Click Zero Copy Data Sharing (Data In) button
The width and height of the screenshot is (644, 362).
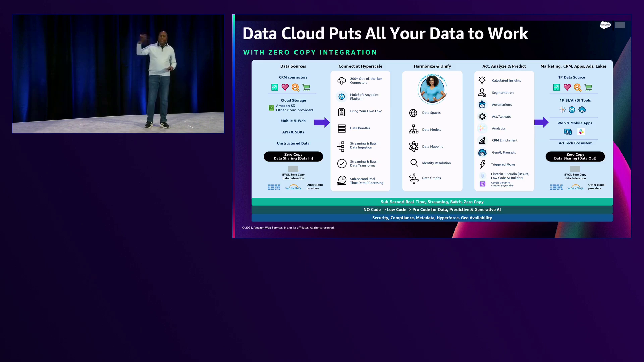(x=293, y=156)
